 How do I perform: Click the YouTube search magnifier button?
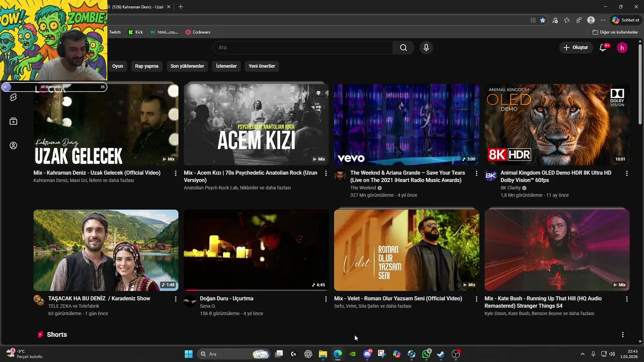tap(404, 48)
